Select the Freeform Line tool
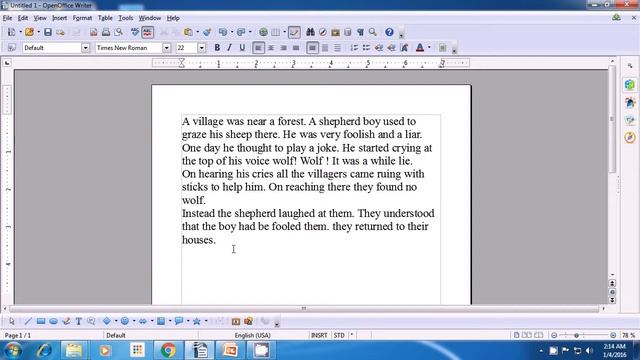This screenshot has width=640, height=360. 66,321
